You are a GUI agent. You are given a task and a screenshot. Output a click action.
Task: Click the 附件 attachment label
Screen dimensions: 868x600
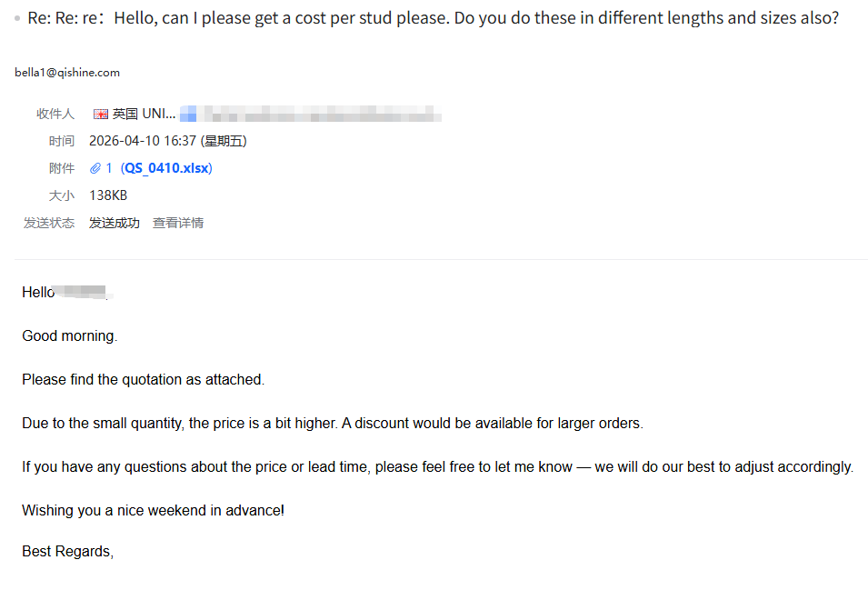(62, 168)
